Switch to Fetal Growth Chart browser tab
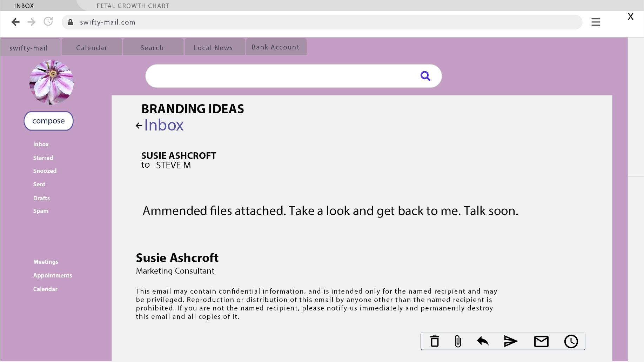The width and height of the screenshot is (644, 362). [133, 6]
